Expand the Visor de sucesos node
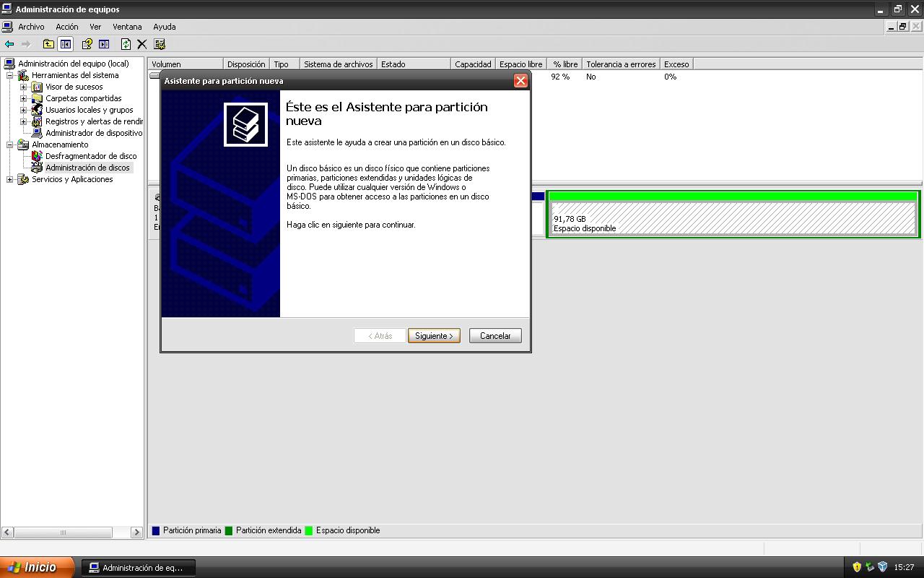 pos(23,87)
